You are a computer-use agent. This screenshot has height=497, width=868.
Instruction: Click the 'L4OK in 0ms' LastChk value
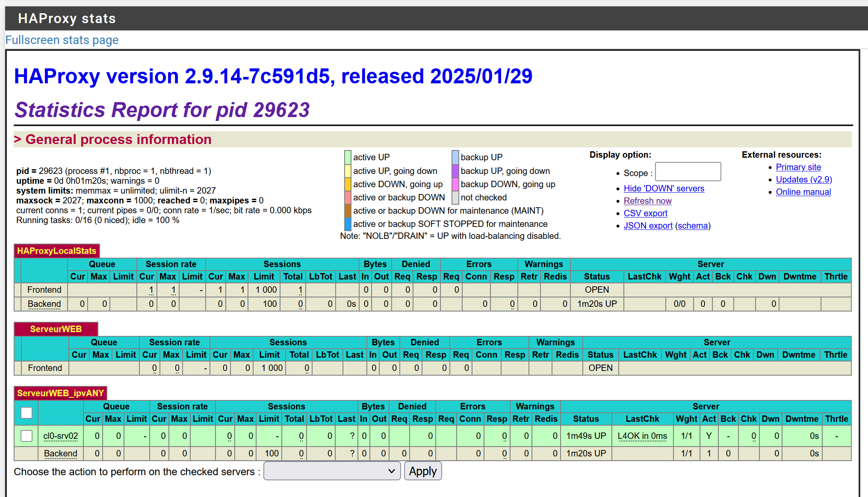coord(642,436)
